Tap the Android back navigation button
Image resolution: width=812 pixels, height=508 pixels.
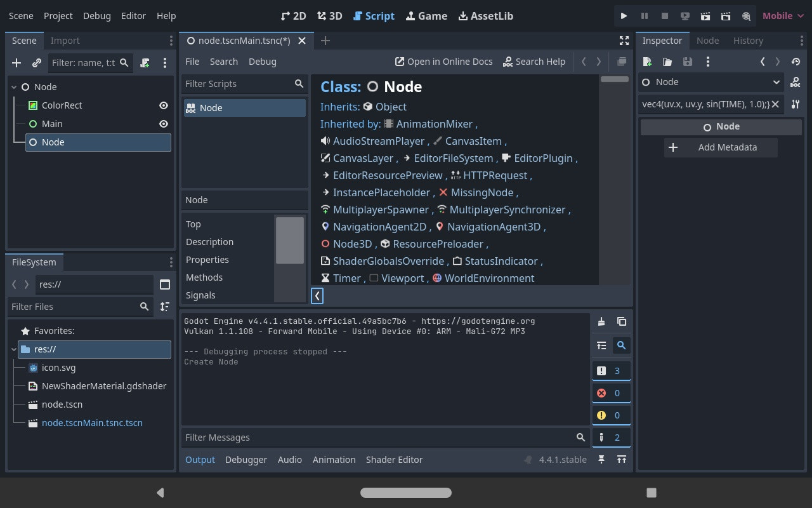(160, 493)
